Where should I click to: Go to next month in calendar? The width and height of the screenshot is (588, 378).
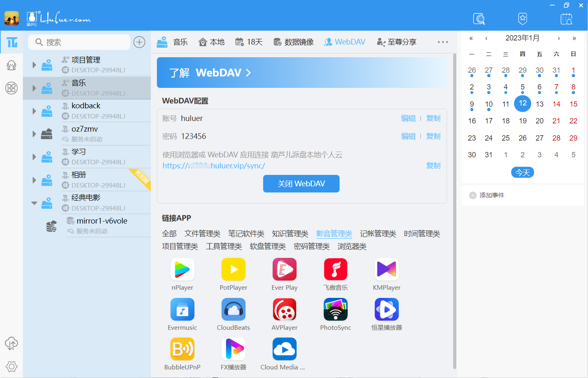pyautogui.click(x=559, y=38)
